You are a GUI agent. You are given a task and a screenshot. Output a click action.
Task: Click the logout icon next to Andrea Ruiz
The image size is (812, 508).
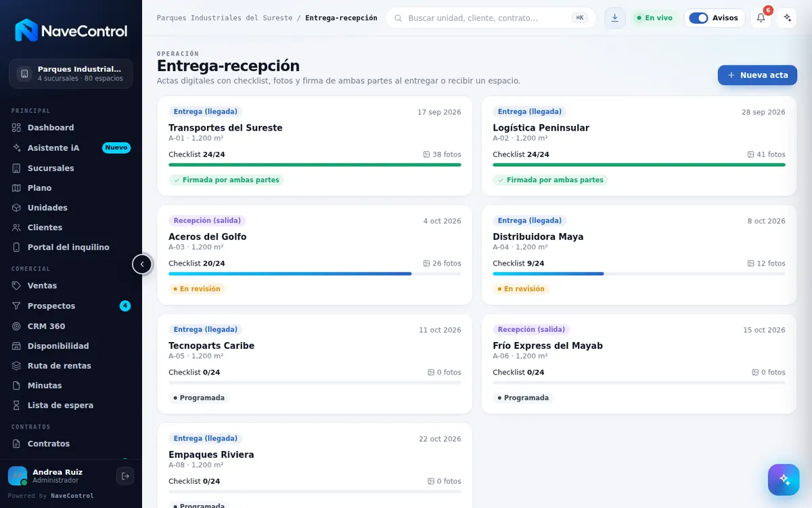[125, 476]
